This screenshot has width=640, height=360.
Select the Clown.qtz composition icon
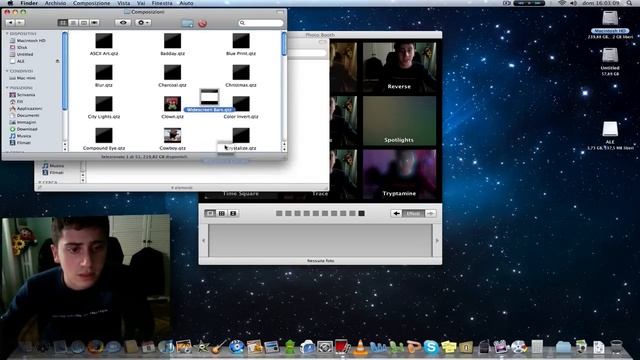172,104
